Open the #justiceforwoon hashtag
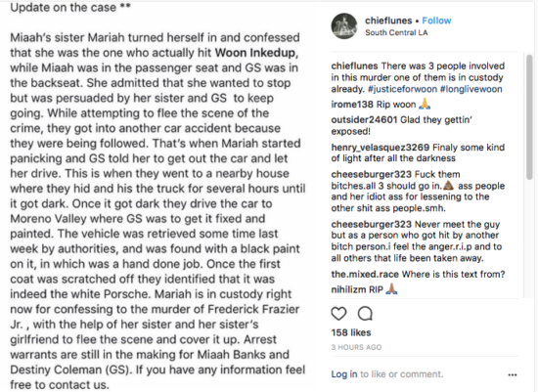 [x=402, y=89]
